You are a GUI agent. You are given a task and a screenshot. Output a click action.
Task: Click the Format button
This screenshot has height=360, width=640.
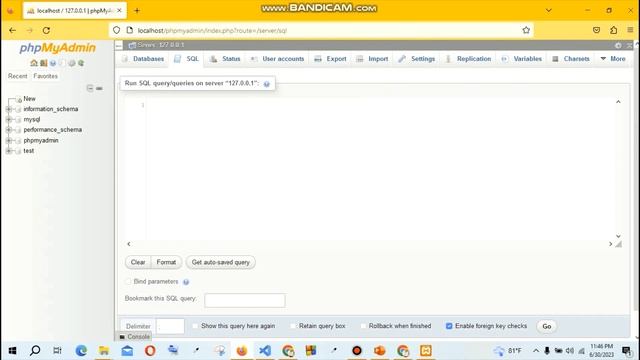166,262
